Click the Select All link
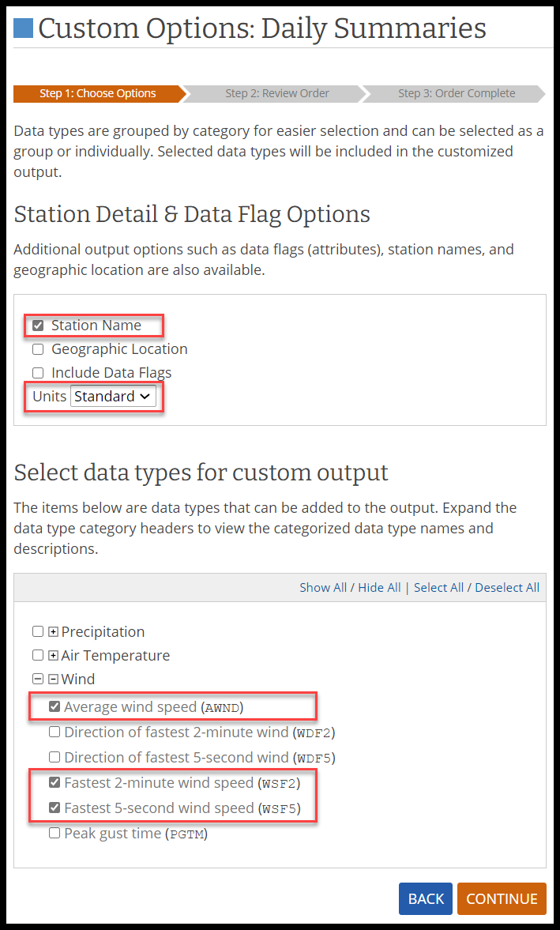Viewport: 560px width, 930px height. coord(438,588)
